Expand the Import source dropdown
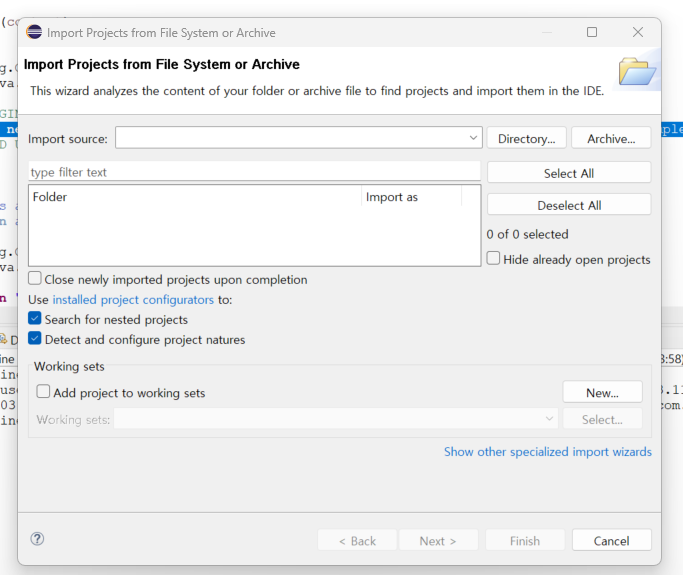The image size is (683, 575). 474,138
